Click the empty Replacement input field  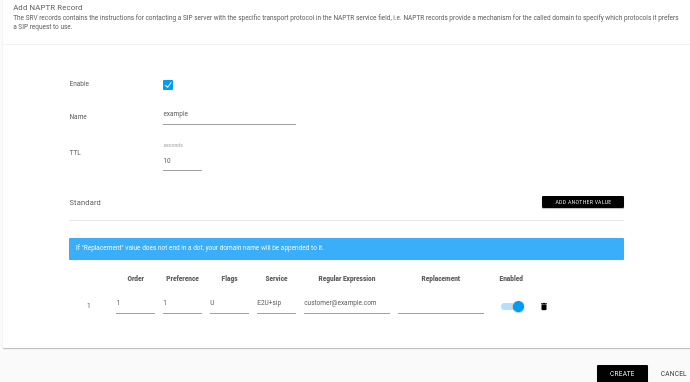click(440, 303)
